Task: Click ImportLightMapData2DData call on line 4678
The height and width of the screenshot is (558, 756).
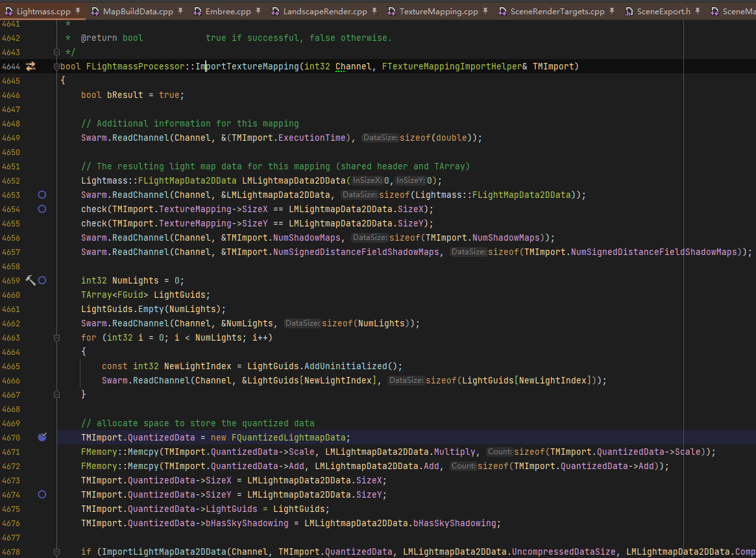Action: click(x=164, y=552)
